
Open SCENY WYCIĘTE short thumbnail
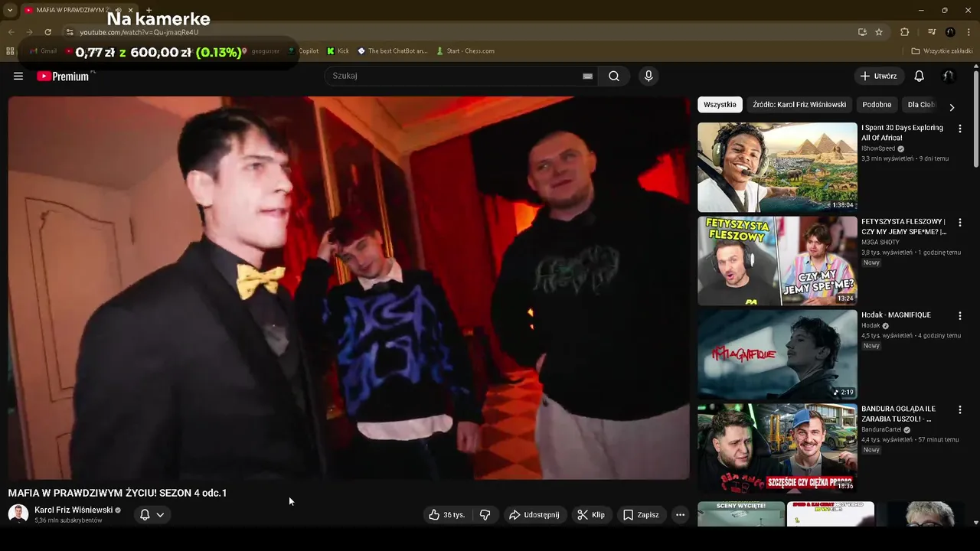(741, 514)
